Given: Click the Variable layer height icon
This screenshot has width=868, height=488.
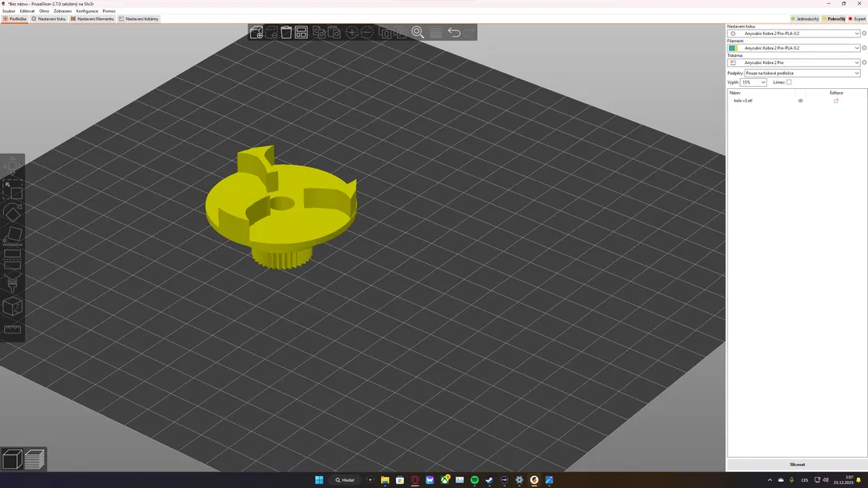Looking at the screenshot, I should click(x=436, y=32).
